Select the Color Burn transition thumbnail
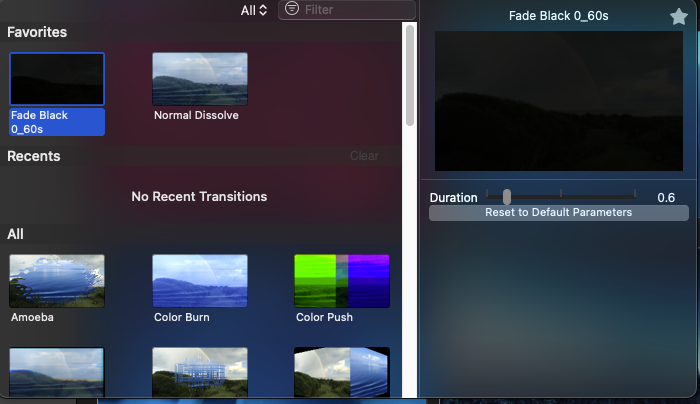This screenshot has height=404, width=700. click(x=200, y=281)
